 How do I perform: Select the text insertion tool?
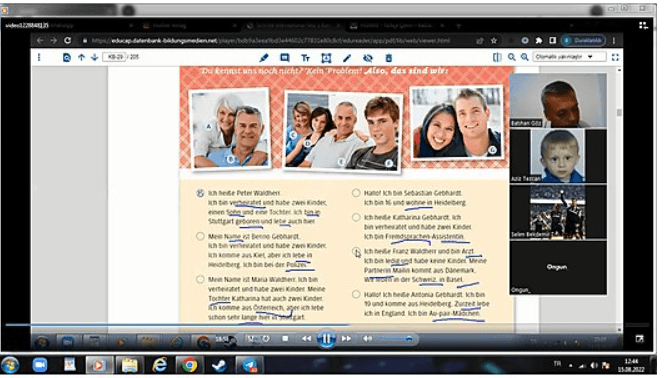pos(305,58)
